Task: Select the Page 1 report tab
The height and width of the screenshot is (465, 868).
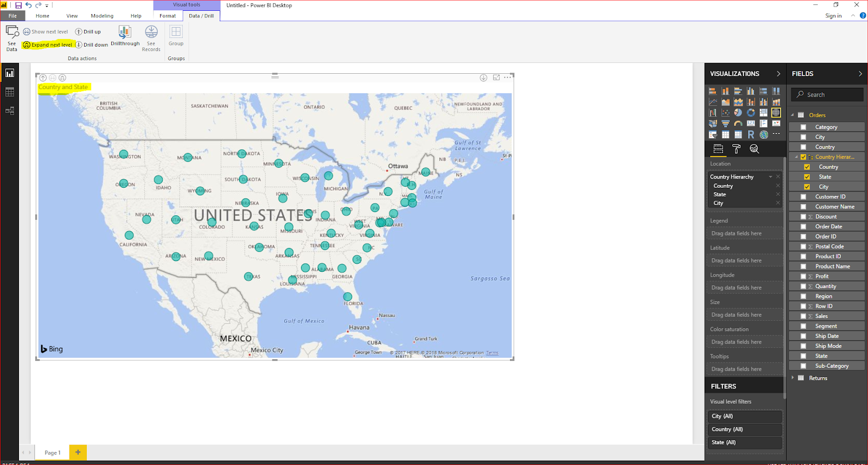Action: click(53, 453)
